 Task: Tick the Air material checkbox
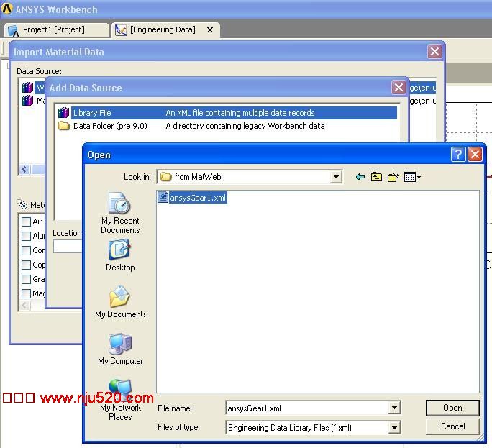(x=26, y=221)
